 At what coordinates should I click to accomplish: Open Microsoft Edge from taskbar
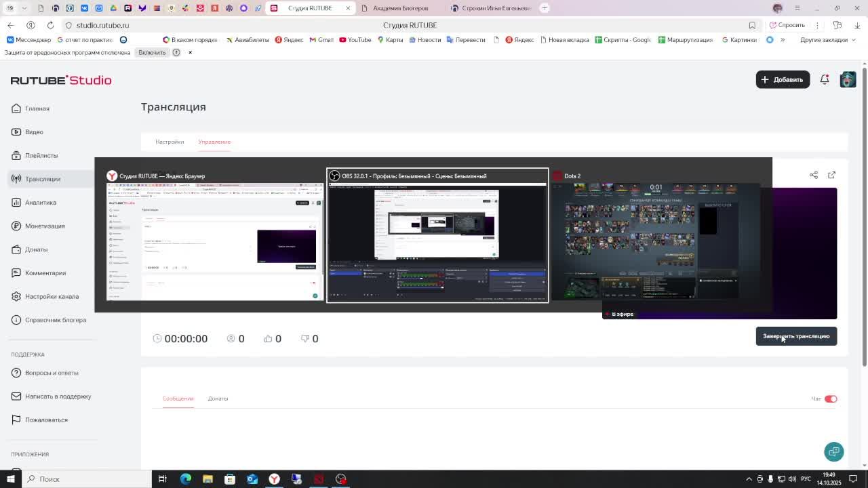pos(185,479)
